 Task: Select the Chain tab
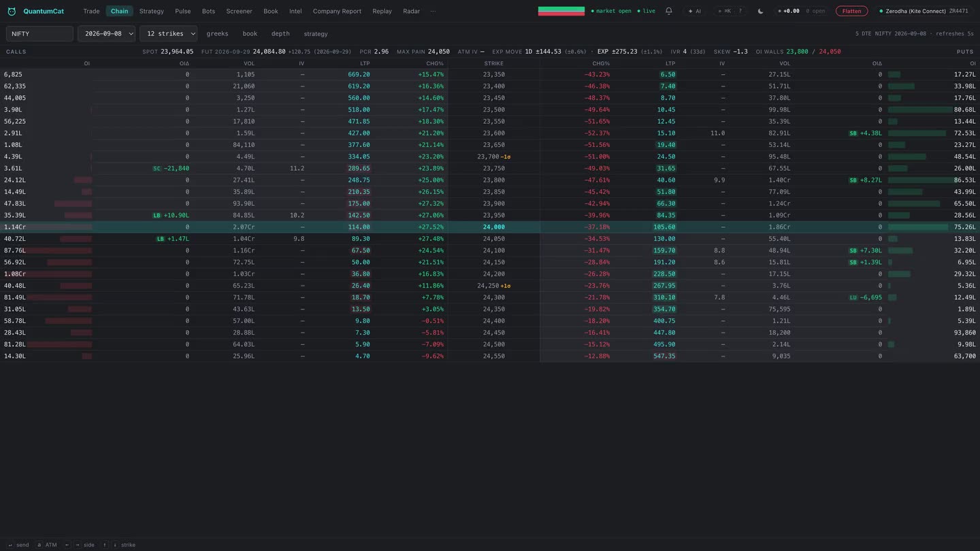pos(119,11)
